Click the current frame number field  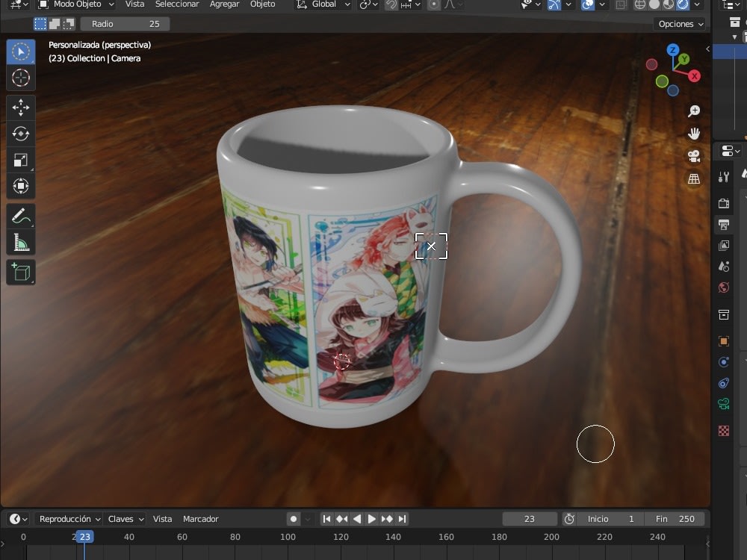click(530, 518)
